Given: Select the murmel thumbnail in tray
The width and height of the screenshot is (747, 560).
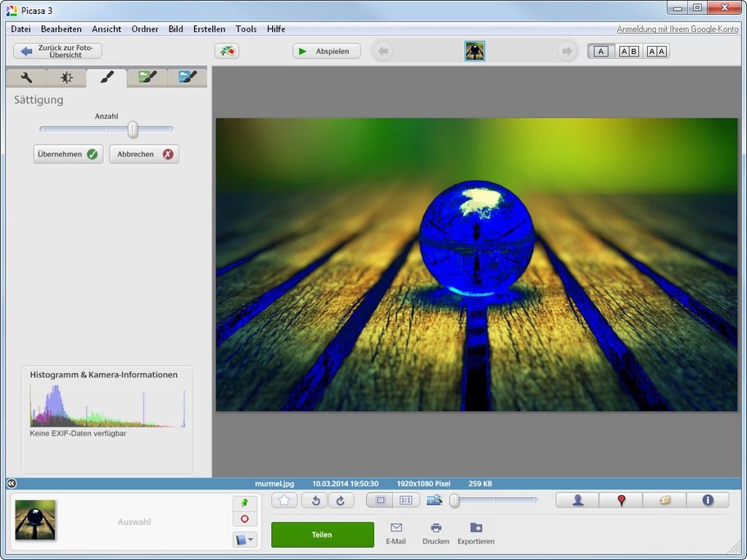Looking at the screenshot, I should (35, 520).
